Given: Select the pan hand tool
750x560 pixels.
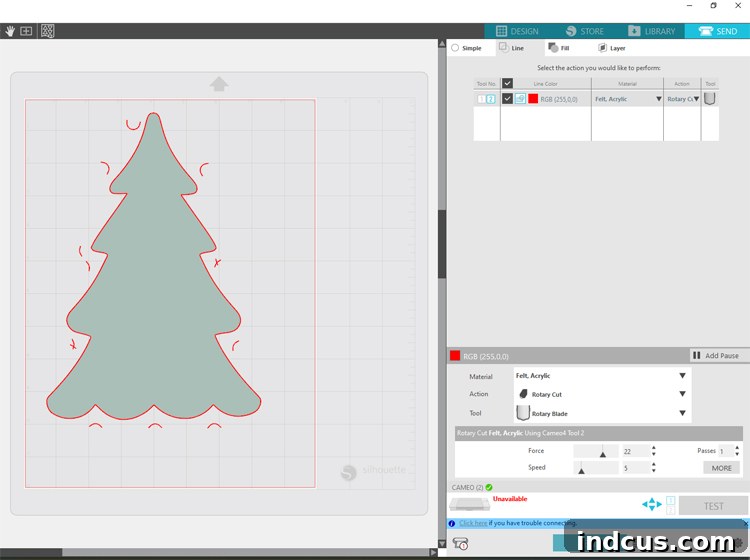Looking at the screenshot, I should click(10, 31).
